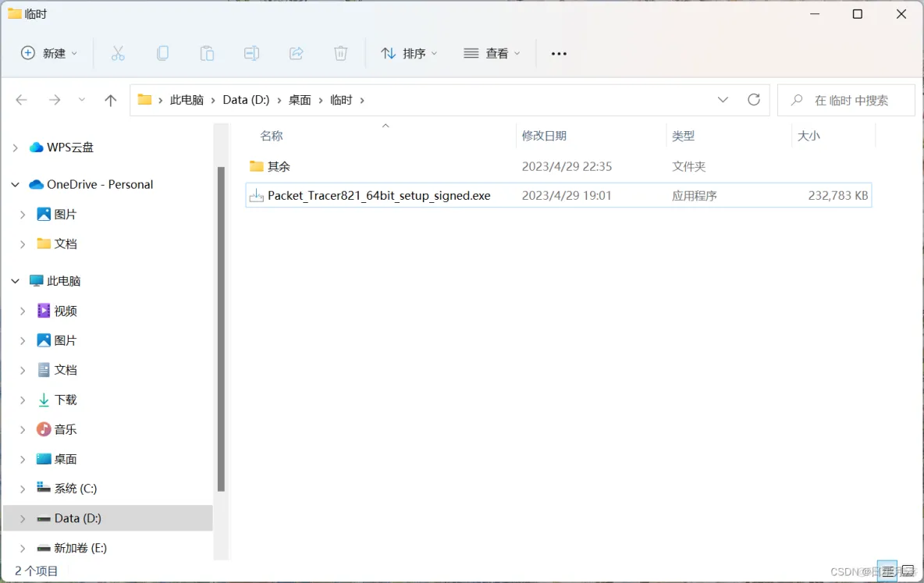Collapse the 此电脑 tree node
The image size is (924, 583).
point(16,281)
